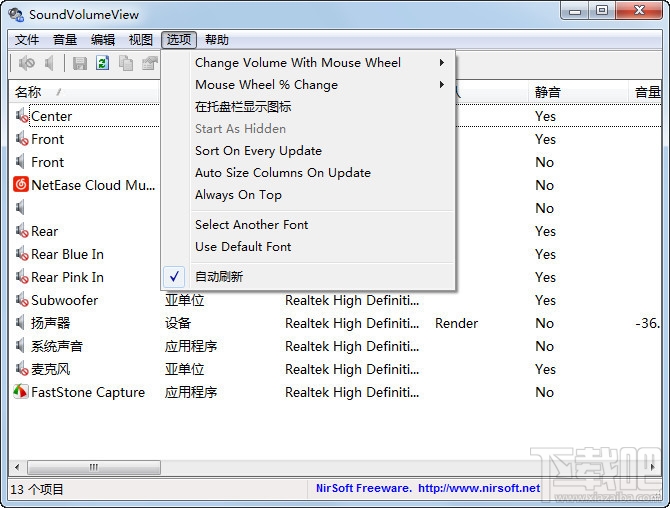Click the No mute cell of NetEase

pos(545,185)
